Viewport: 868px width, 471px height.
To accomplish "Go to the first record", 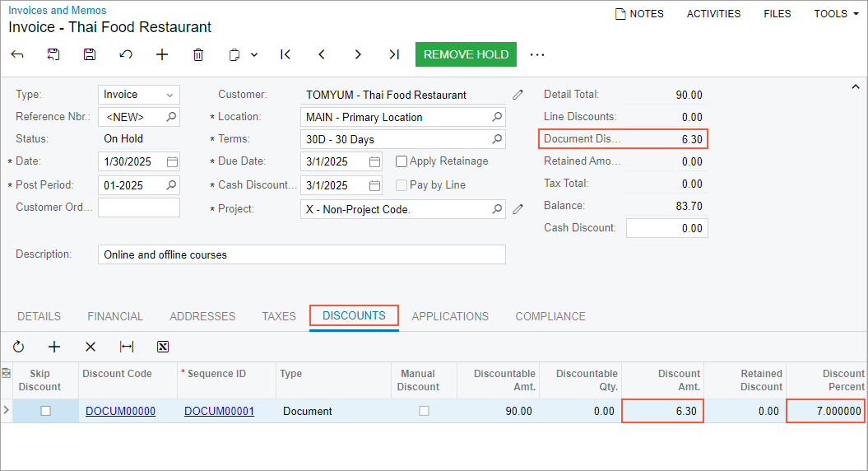I will (x=285, y=54).
